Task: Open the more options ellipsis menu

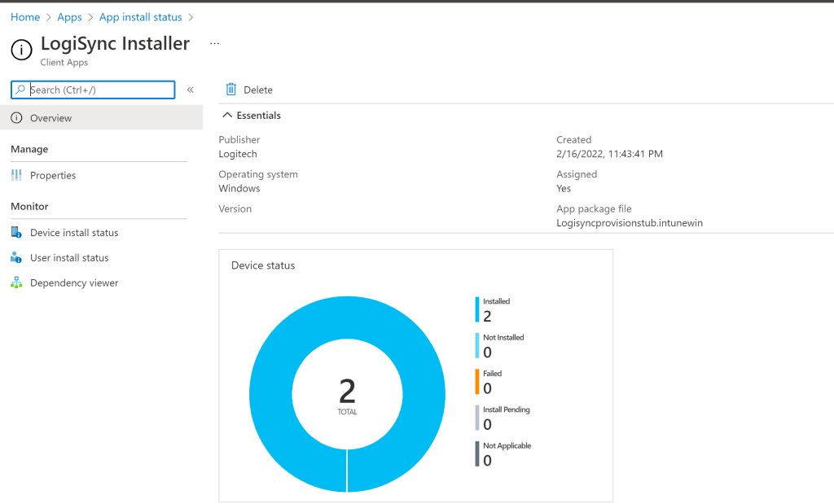Action: tap(215, 43)
